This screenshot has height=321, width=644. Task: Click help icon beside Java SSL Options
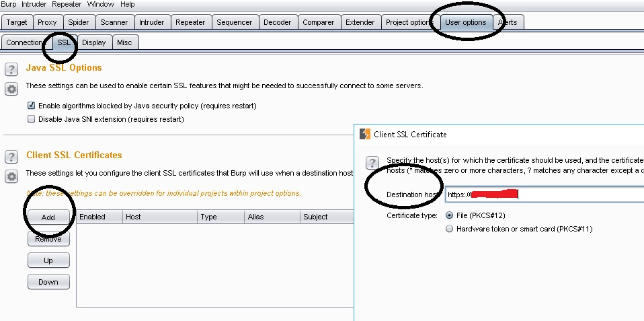tap(11, 69)
